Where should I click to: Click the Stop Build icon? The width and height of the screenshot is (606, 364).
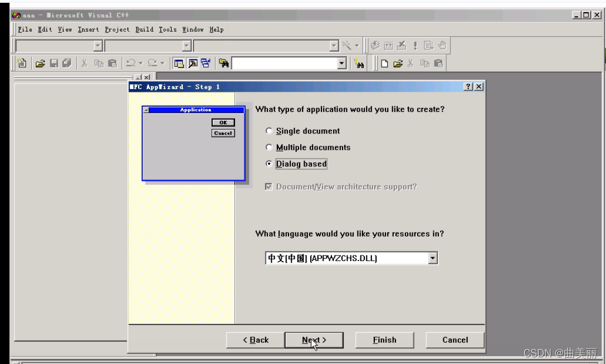(402, 46)
